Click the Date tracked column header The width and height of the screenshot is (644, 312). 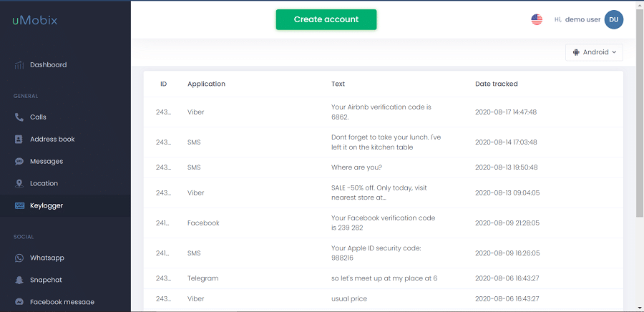click(496, 84)
